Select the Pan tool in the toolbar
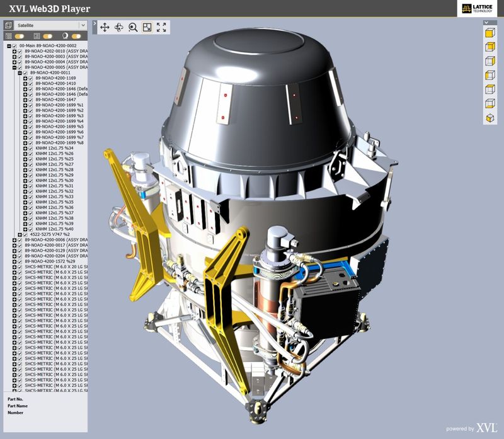The image size is (504, 439). click(x=105, y=27)
